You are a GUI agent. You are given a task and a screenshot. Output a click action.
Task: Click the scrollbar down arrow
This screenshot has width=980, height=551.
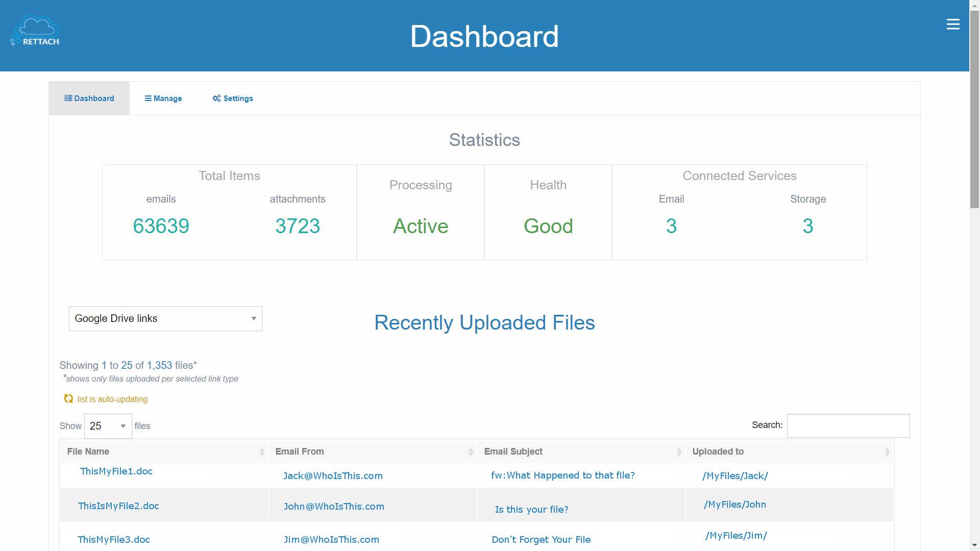pyautogui.click(x=974, y=545)
